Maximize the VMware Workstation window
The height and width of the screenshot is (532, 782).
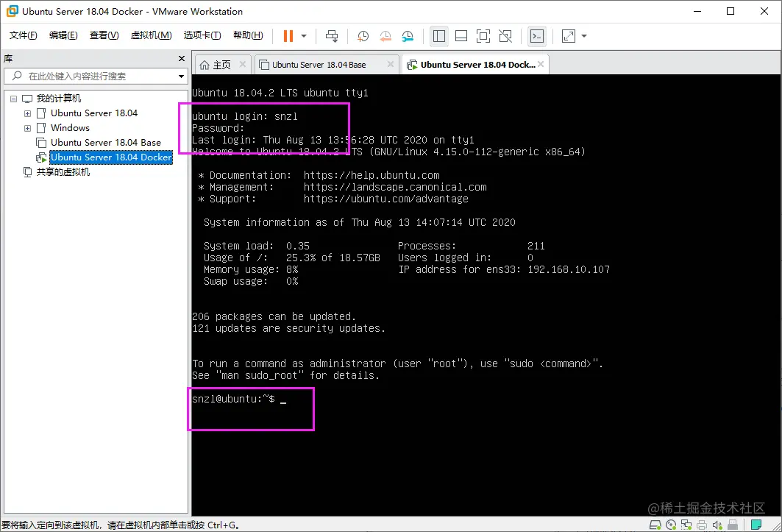coord(731,11)
